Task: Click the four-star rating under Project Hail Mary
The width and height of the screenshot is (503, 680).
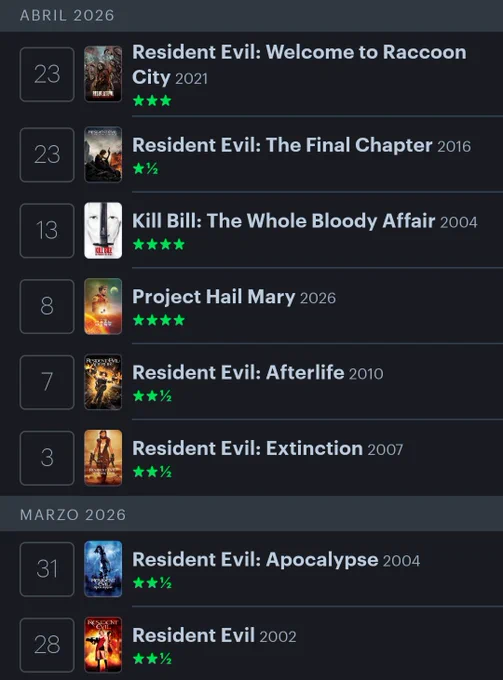Action: (159, 320)
